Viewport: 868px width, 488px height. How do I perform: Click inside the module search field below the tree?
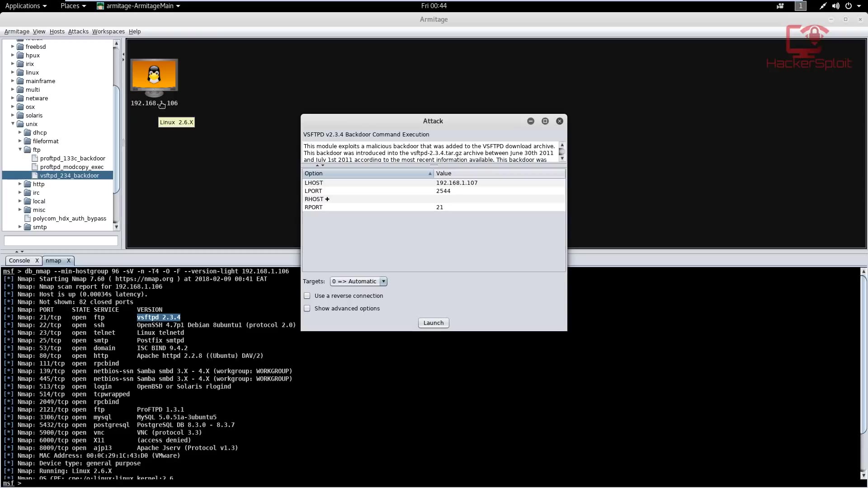pos(61,240)
